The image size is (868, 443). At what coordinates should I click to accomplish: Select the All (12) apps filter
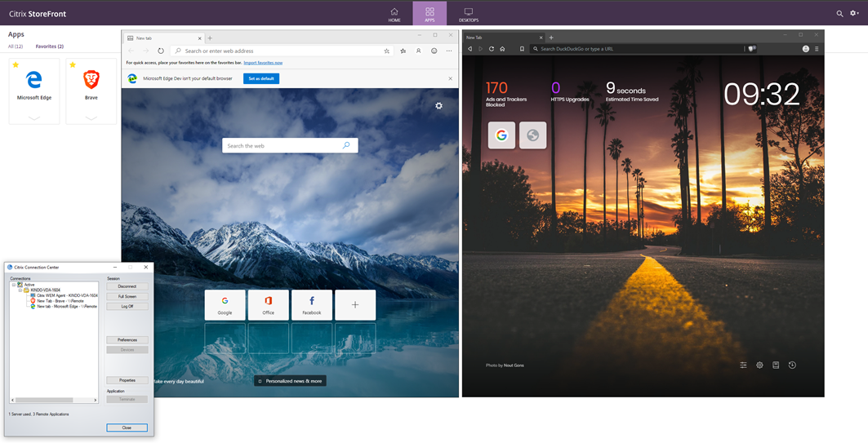(x=16, y=47)
